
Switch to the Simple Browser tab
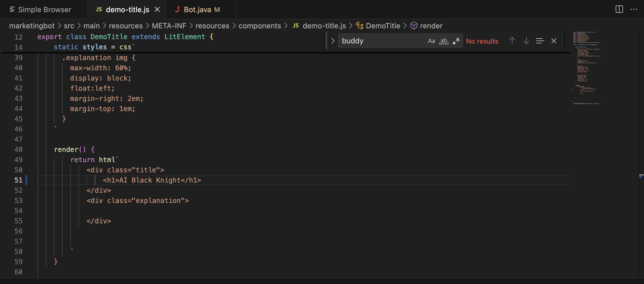pos(45,10)
